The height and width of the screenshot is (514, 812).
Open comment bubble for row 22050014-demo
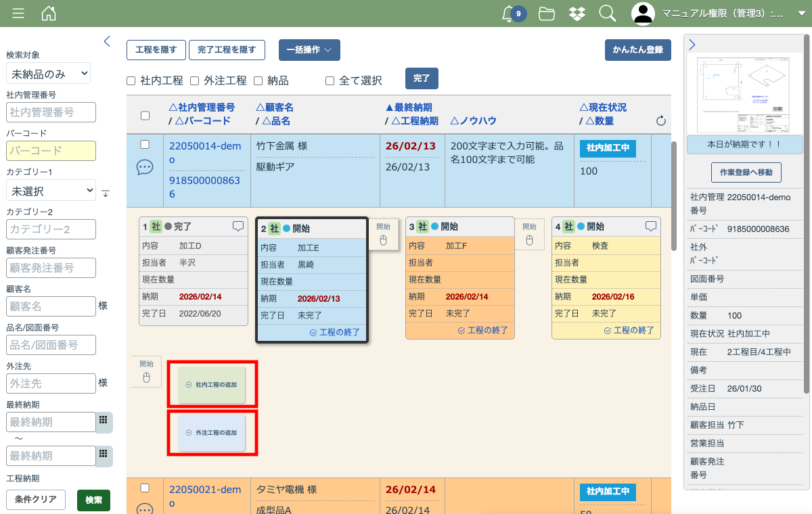[x=145, y=167]
